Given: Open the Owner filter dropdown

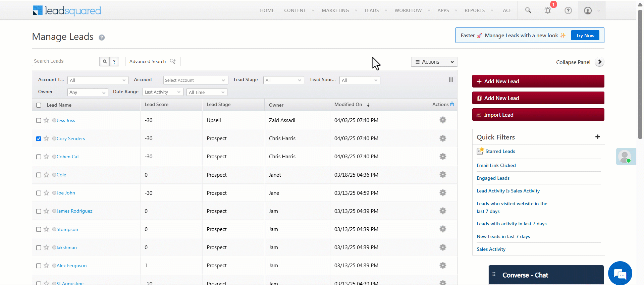Looking at the screenshot, I should [88, 92].
